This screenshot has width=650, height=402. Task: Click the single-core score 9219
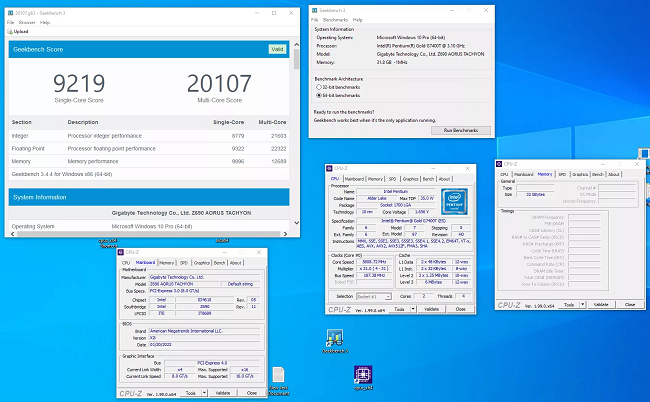pyautogui.click(x=79, y=83)
